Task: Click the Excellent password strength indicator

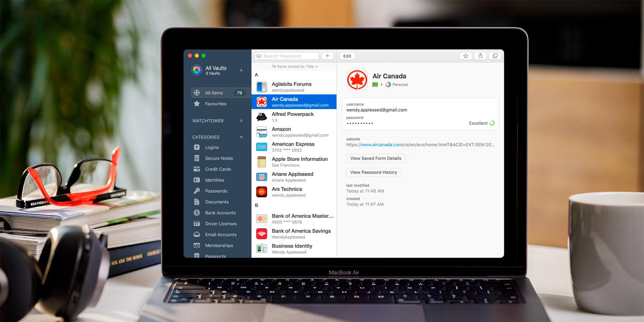Action: tap(481, 123)
